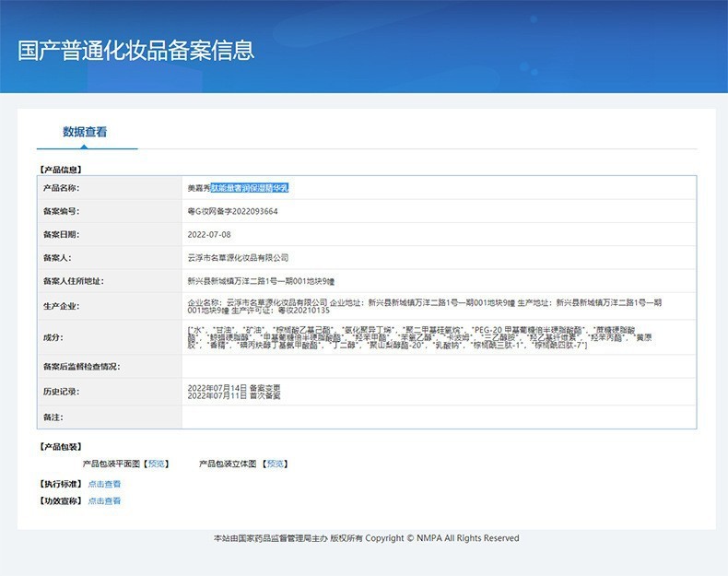Screen dimensions: 728x576
Task: Preview 产品包装立体图 via its 预览 link
Action: tap(276, 464)
